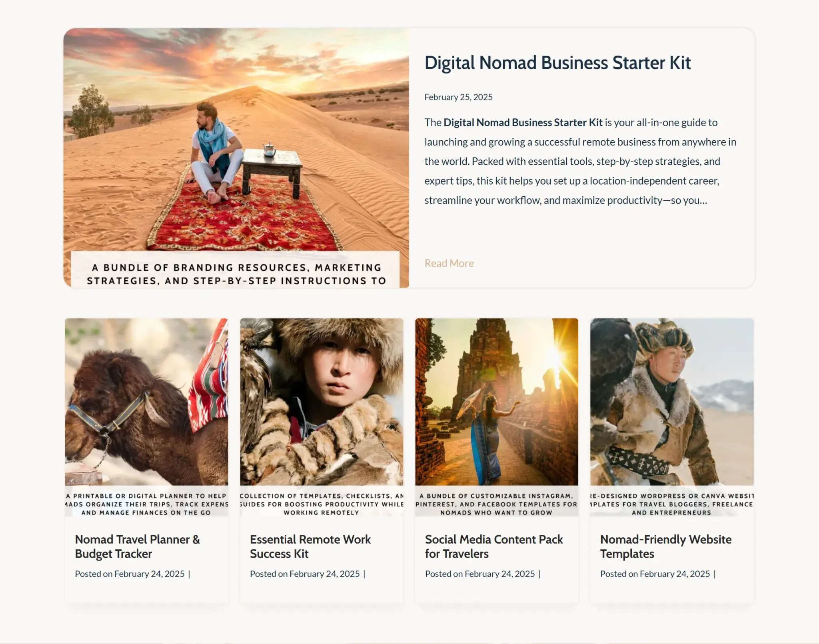
Task: Click the customizable Instagram templates caption
Action: tap(497, 504)
